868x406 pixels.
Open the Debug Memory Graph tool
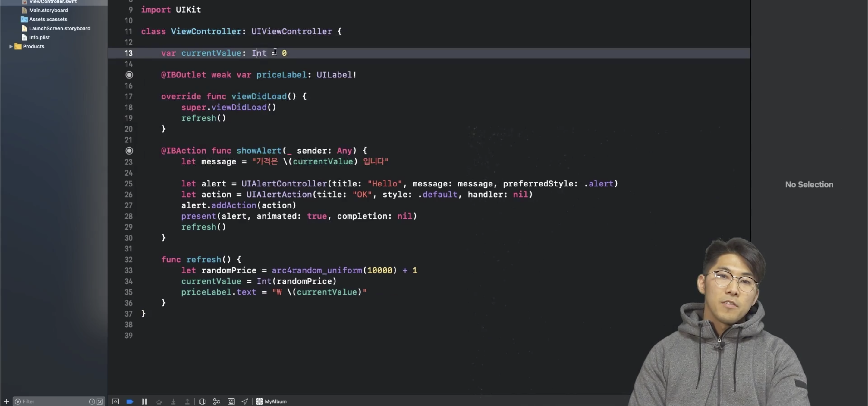(217, 401)
